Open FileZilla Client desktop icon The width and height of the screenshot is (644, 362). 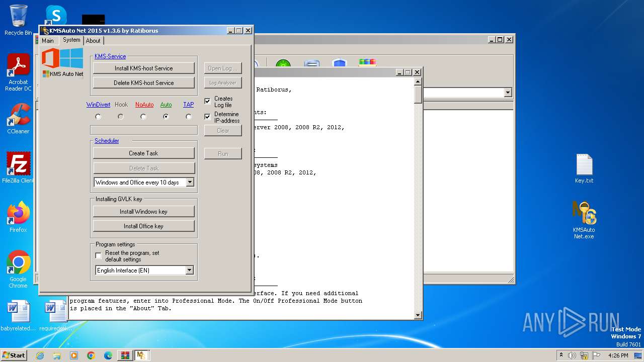tap(18, 168)
